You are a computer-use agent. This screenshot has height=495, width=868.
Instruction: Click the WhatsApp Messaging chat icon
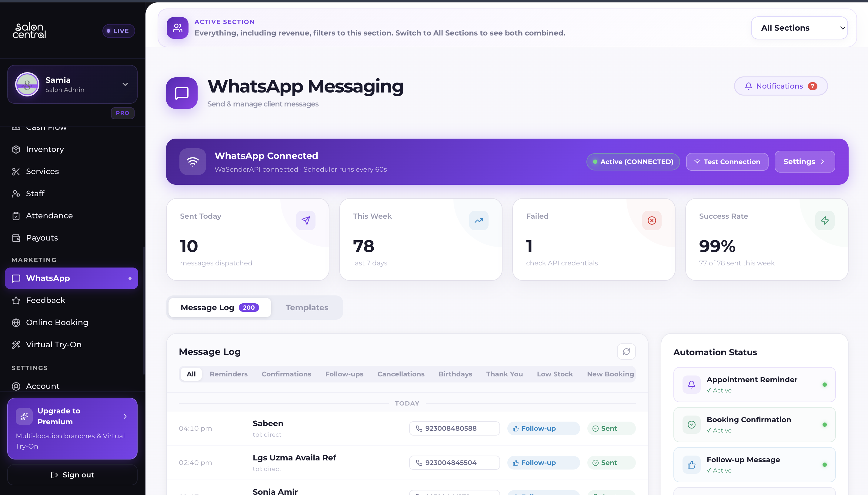click(x=182, y=93)
